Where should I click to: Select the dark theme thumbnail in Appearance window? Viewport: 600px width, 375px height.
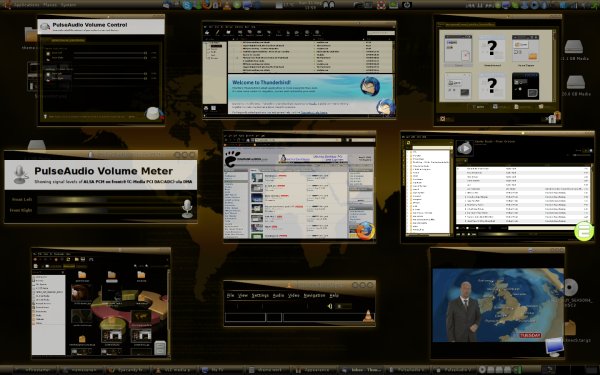525,86
